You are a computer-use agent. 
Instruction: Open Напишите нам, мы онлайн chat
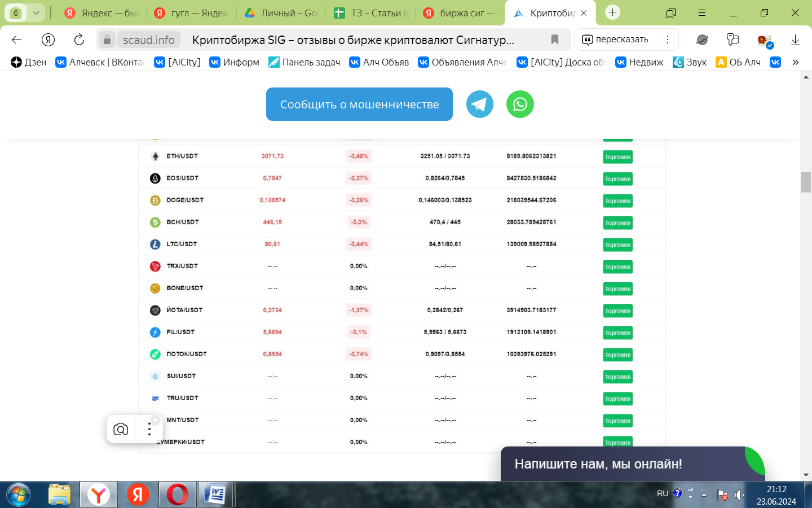[632, 464]
